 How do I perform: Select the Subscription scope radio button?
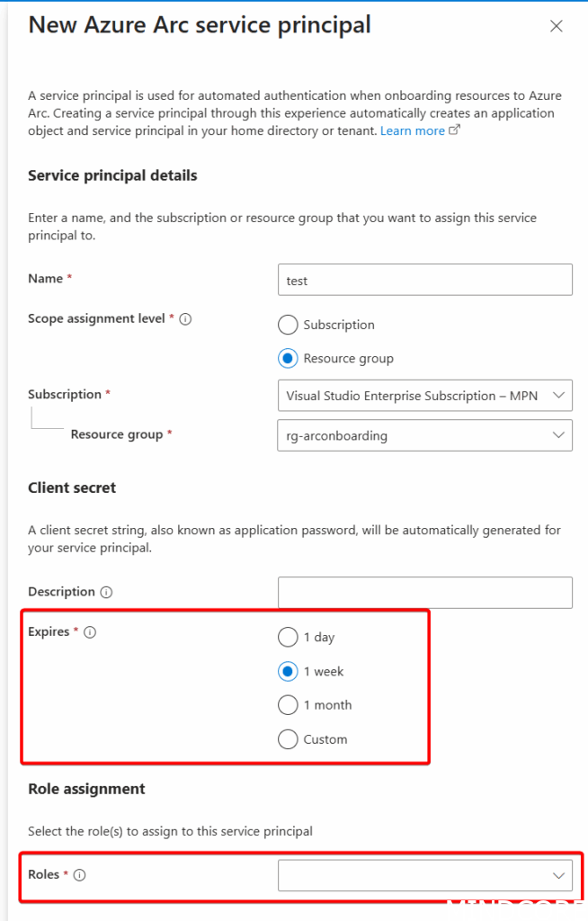[x=288, y=325]
